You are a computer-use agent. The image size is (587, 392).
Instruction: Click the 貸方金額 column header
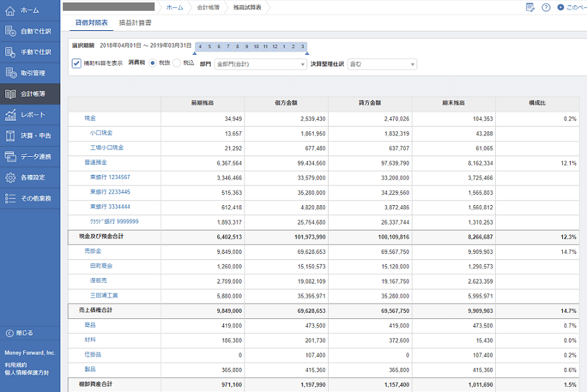370,103
